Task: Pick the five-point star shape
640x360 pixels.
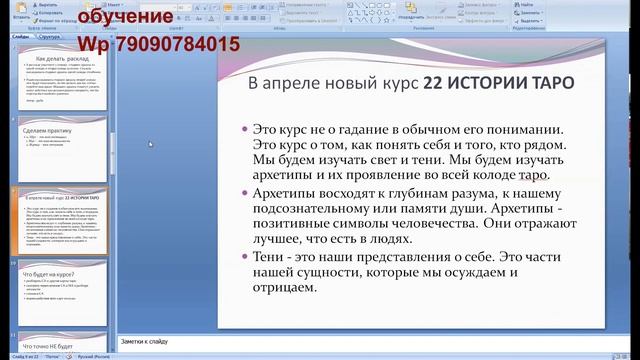Action: point(386,20)
